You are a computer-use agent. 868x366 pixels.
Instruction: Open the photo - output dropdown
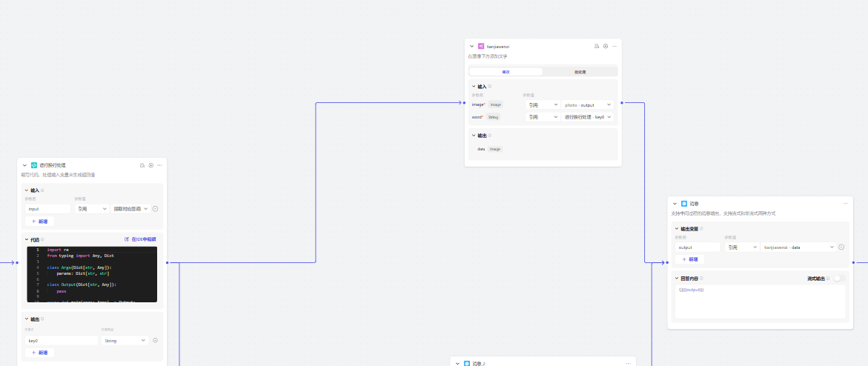(587, 104)
